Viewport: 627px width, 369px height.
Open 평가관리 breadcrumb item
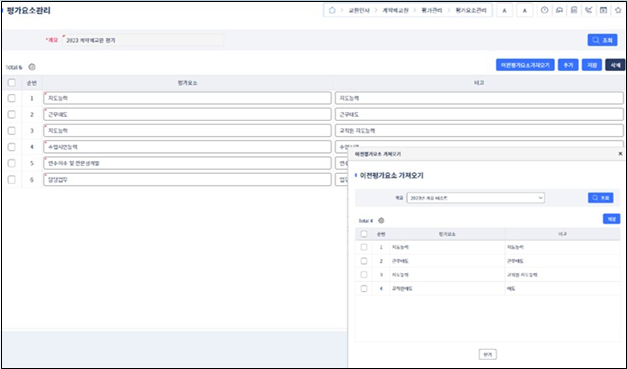click(x=432, y=10)
